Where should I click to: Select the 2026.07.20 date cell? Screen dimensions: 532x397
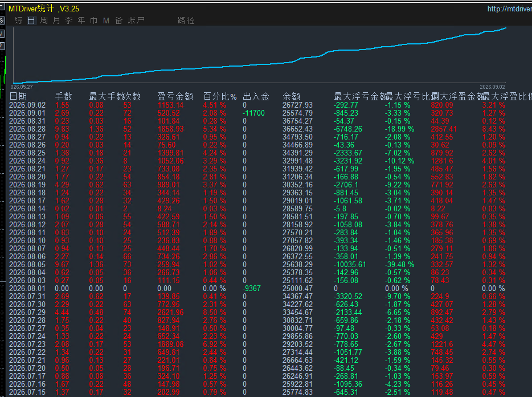click(x=27, y=368)
